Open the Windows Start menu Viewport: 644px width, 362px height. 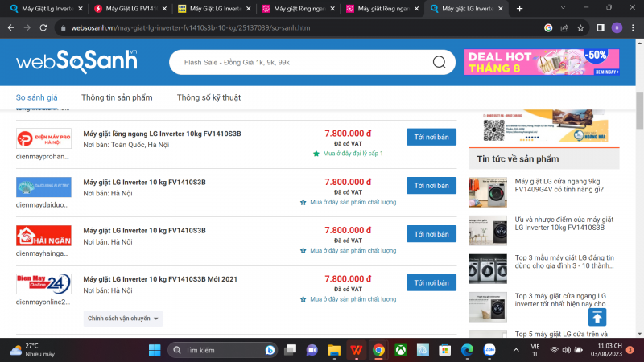pos(155,350)
